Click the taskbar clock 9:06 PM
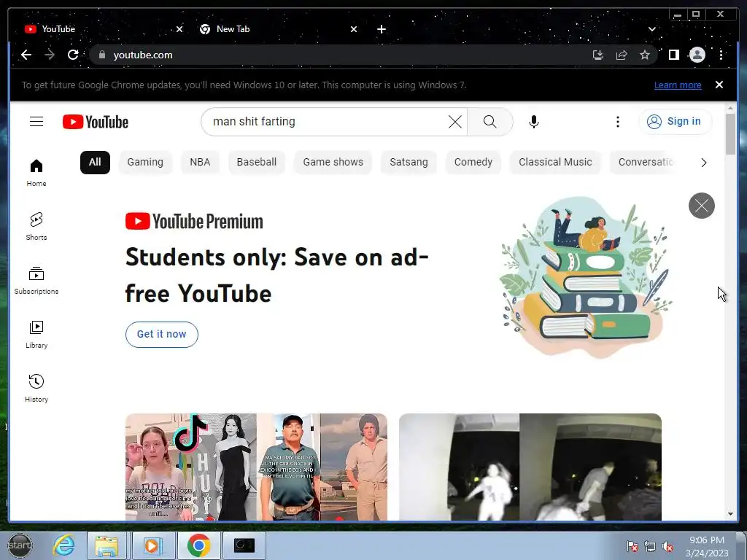The width and height of the screenshot is (747, 560). (x=707, y=546)
